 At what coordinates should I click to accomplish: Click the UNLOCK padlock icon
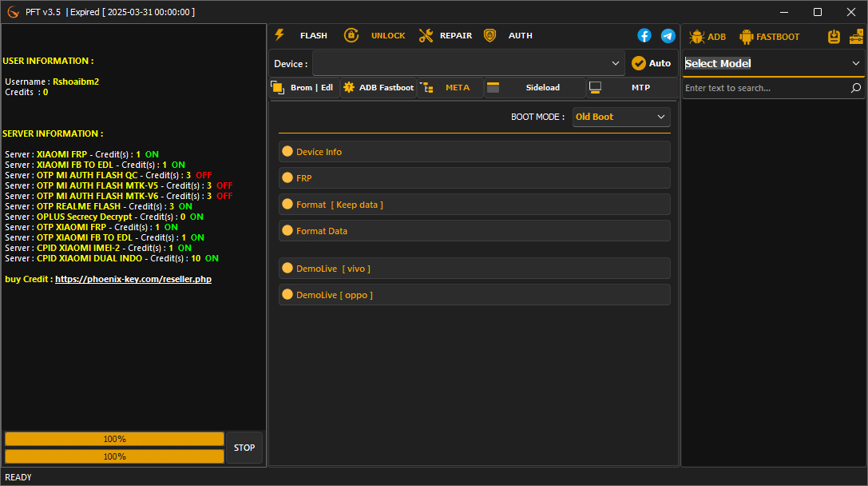tap(351, 35)
